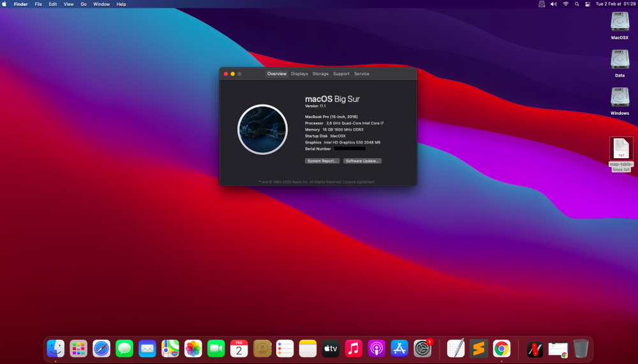Switch to the Storage tab
Screen dimensions: 638x364
pyautogui.click(x=320, y=73)
